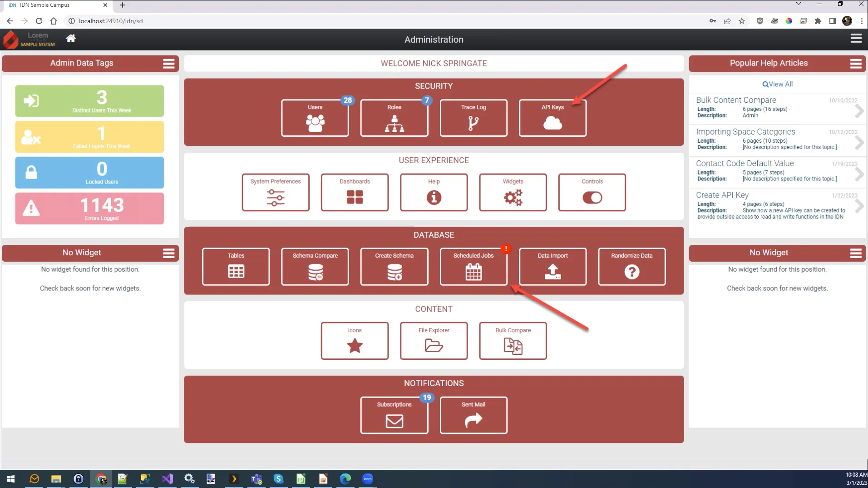Click alert badge on Scheduled Jobs

pyautogui.click(x=506, y=249)
